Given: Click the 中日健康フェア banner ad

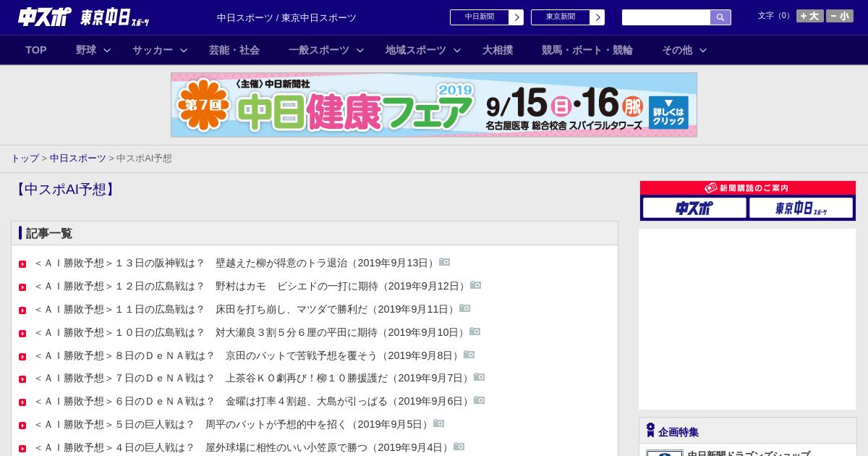Looking at the screenshot, I should [434, 105].
